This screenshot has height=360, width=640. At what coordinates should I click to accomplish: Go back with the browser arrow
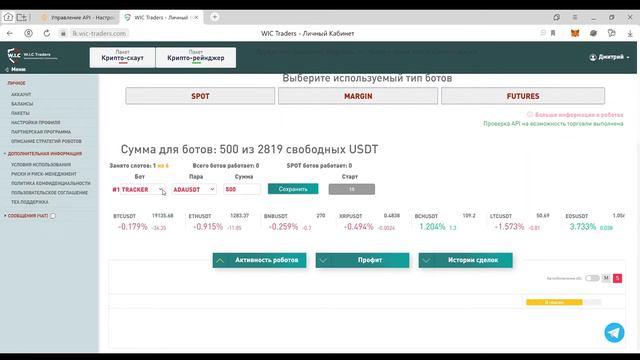point(10,33)
